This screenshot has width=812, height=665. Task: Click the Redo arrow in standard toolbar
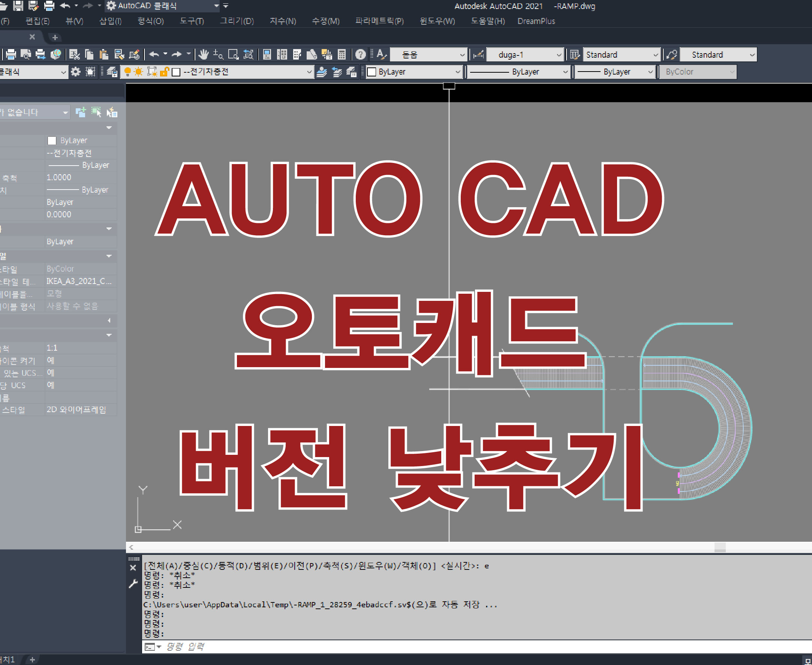(x=177, y=55)
